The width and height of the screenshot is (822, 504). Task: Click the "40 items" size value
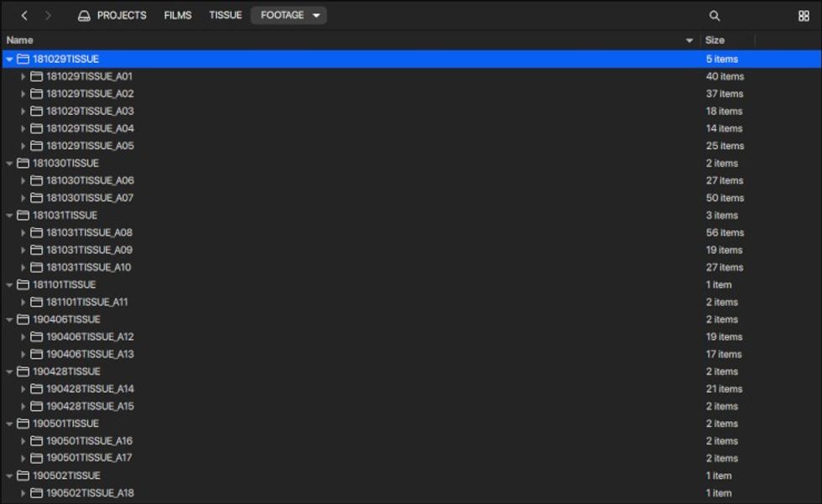(725, 76)
